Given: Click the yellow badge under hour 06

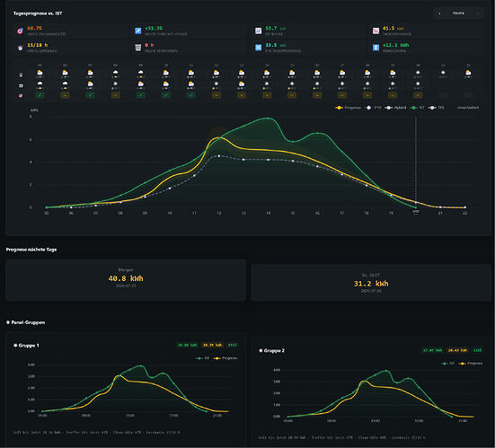Looking at the screenshot, I should [x=65, y=95].
